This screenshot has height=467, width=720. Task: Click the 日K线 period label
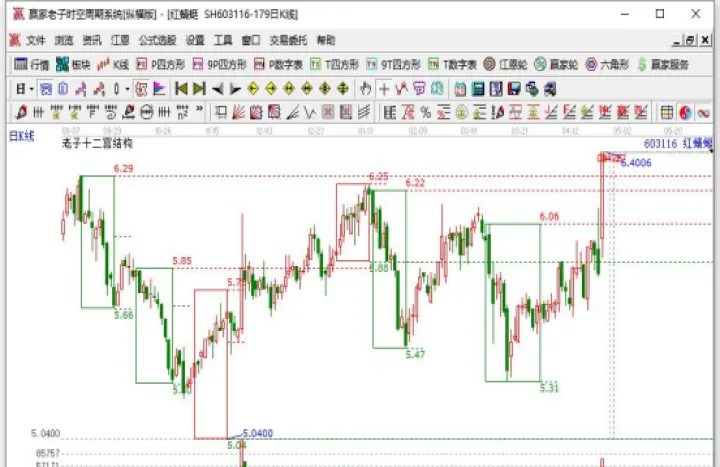pyautogui.click(x=21, y=134)
